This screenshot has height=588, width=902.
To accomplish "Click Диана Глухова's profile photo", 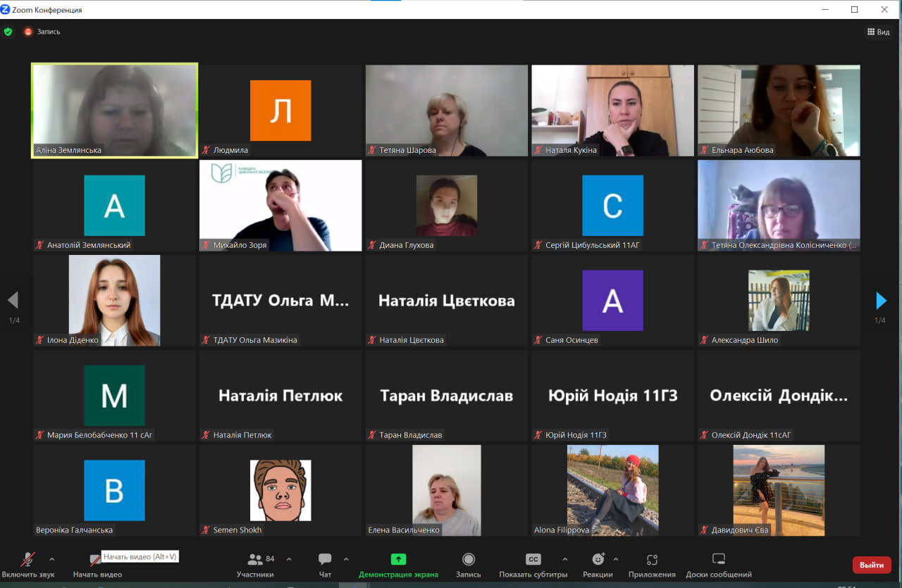I will (447, 206).
